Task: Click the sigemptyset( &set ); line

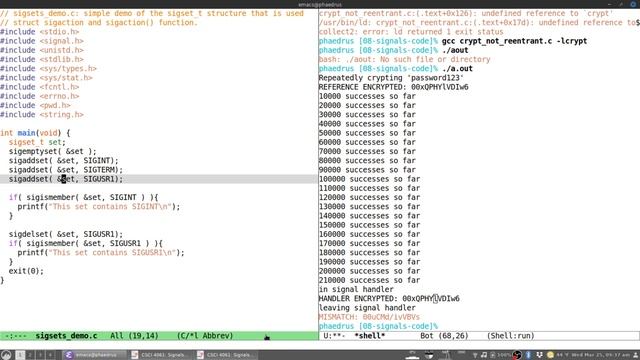Action: pos(53,151)
